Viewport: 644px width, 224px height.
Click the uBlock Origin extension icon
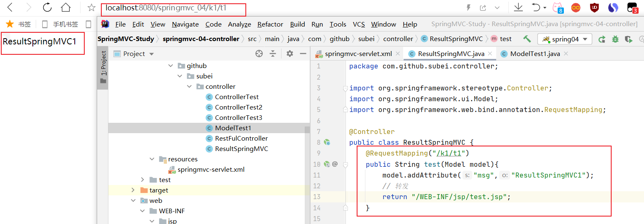click(x=595, y=7)
